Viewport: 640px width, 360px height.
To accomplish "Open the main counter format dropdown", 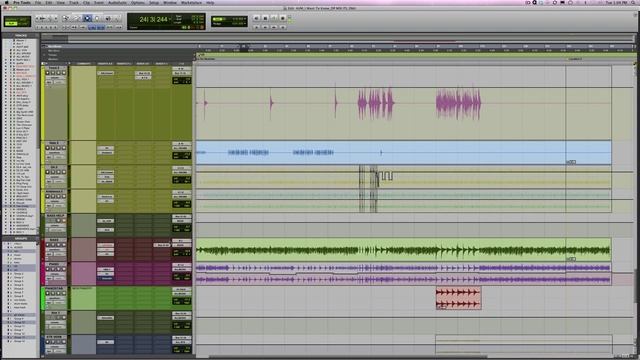I will (170, 19).
